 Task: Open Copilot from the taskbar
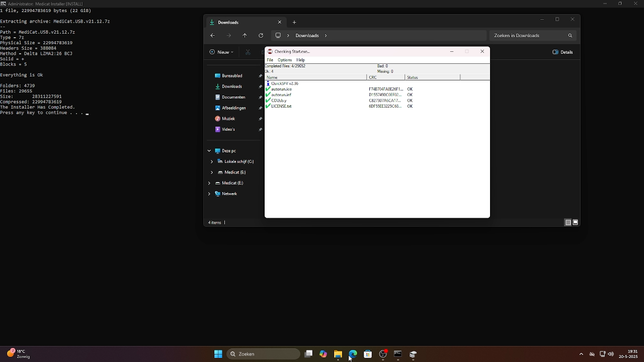pos(323,354)
